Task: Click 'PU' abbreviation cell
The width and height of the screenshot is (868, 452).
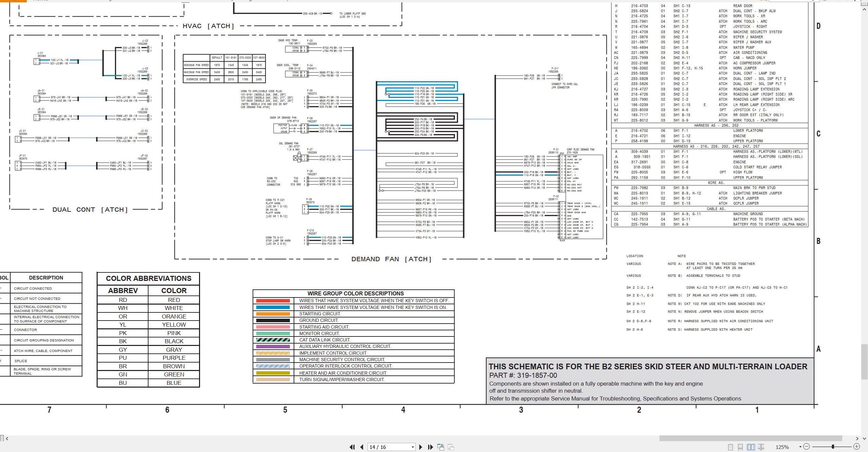Action: (x=123, y=358)
